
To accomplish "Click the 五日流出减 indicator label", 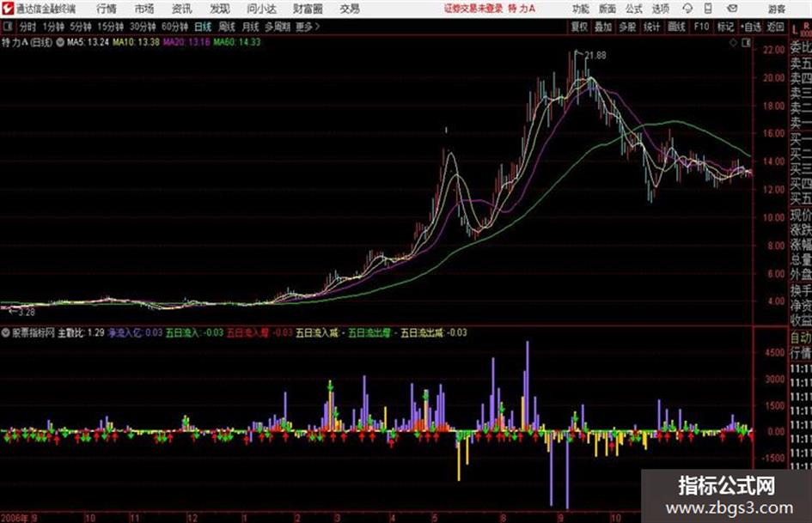I will (x=422, y=333).
